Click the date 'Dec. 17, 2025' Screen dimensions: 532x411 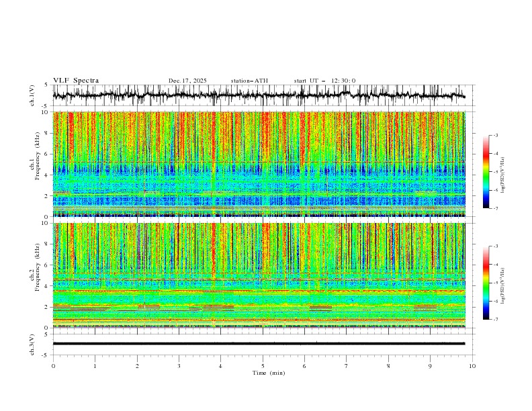click(187, 81)
